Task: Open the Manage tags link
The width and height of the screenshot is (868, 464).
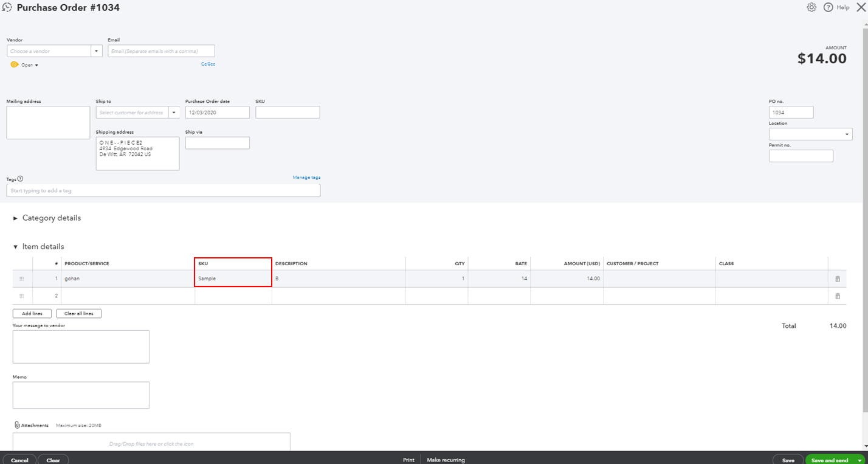Action: tap(306, 177)
